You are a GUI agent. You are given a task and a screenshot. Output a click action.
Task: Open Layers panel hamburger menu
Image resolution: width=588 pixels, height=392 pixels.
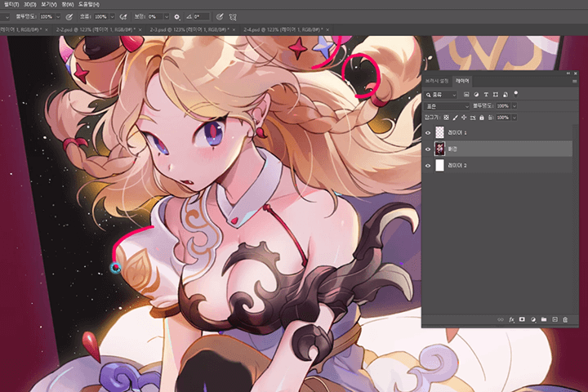[x=574, y=81]
